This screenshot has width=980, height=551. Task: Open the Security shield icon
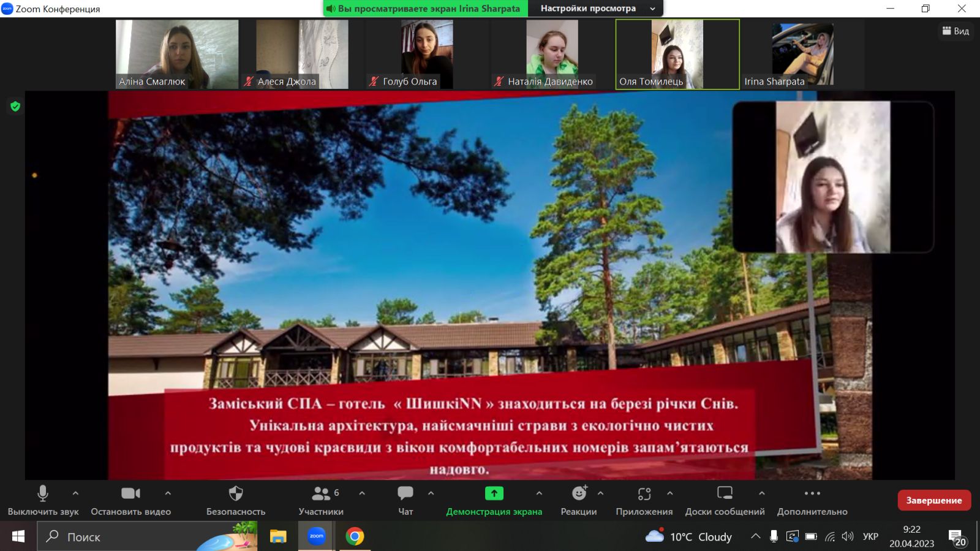pyautogui.click(x=236, y=494)
